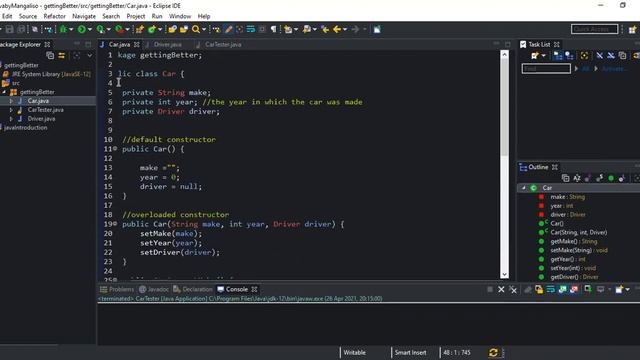
Task: Open the Project menu
Action: tap(136, 16)
